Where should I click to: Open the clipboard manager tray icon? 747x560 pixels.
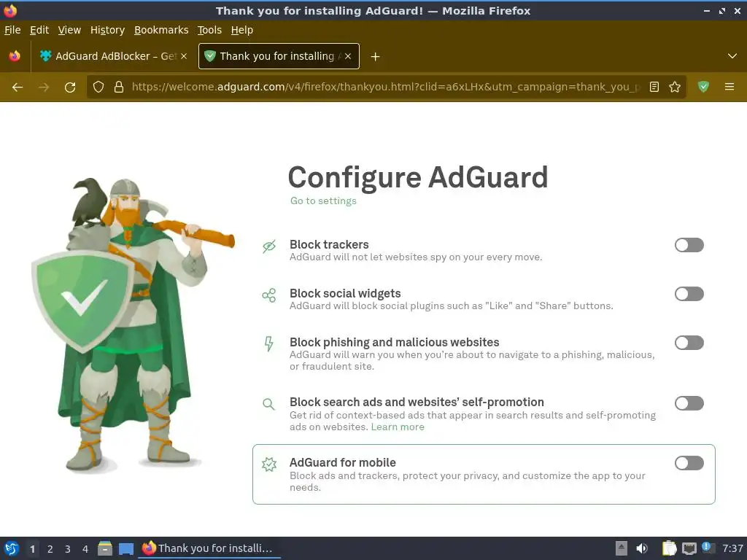670,548
